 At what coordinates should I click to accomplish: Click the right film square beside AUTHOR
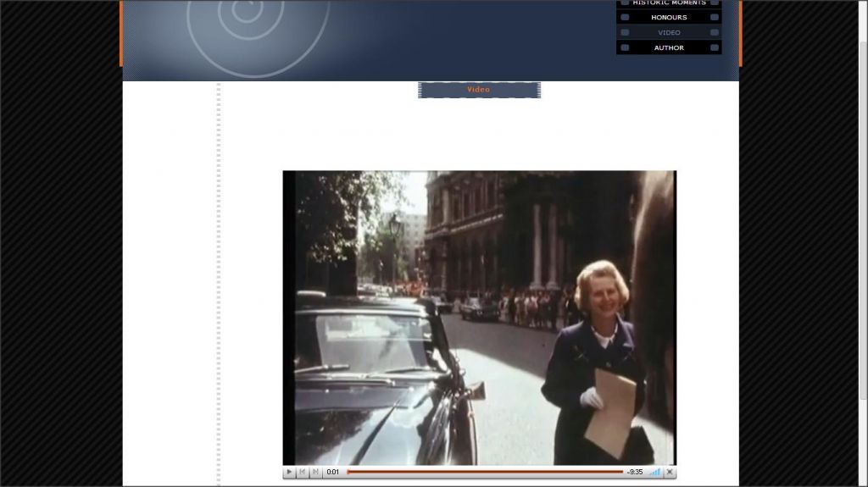[x=715, y=47]
